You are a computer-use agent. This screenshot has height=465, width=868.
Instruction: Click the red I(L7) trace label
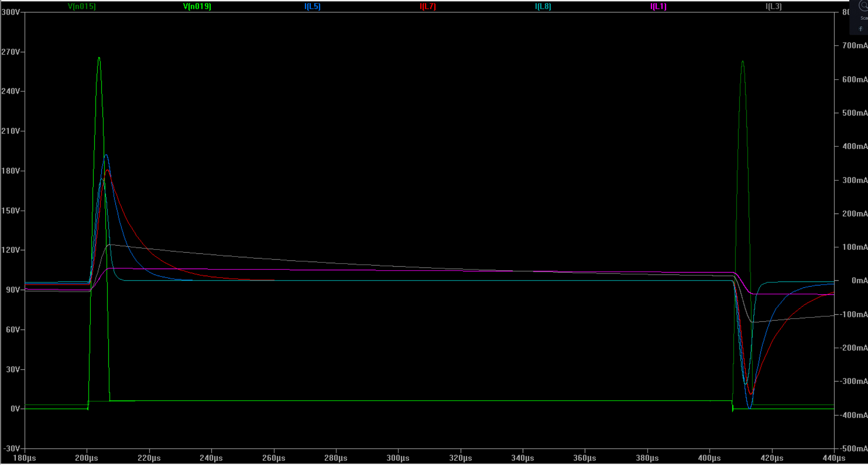(428, 6)
